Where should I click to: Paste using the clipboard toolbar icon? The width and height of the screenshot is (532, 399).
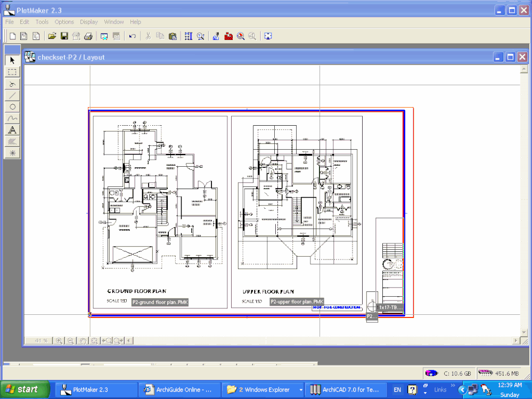173,36
